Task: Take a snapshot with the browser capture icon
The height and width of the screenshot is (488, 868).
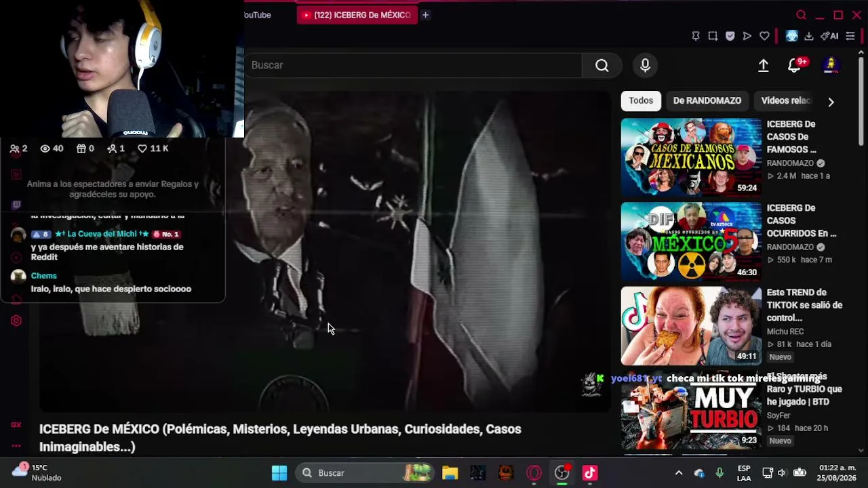Action: pyautogui.click(x=713, y=36)
